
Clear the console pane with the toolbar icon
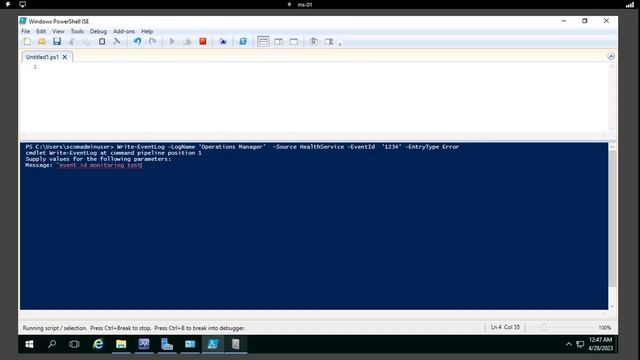point(117,42)
